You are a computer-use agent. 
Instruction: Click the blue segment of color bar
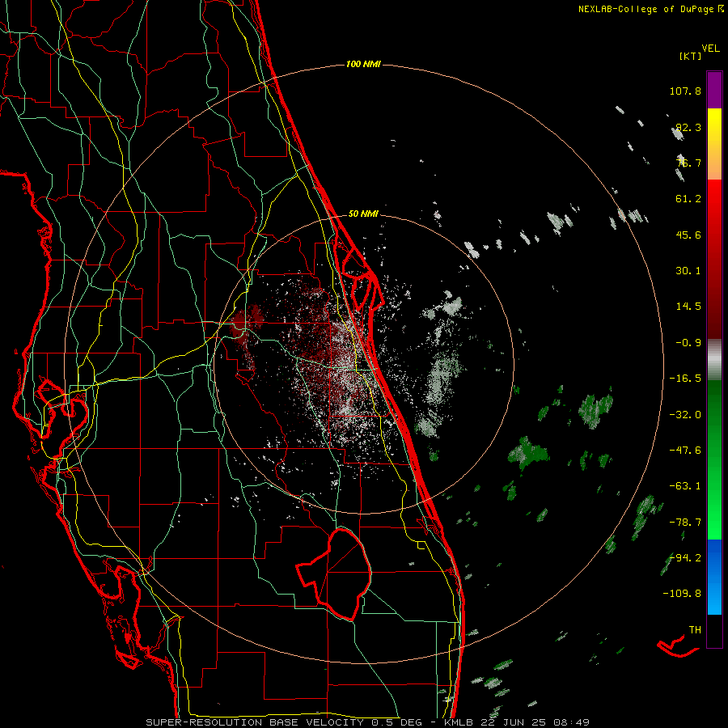pyautogui.click(x=714, y=577)
